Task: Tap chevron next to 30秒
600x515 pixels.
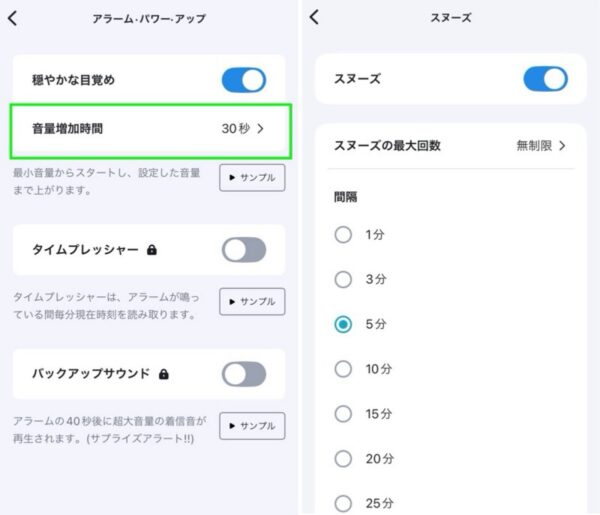Action: pyautogui.click(x=261, y=129)
